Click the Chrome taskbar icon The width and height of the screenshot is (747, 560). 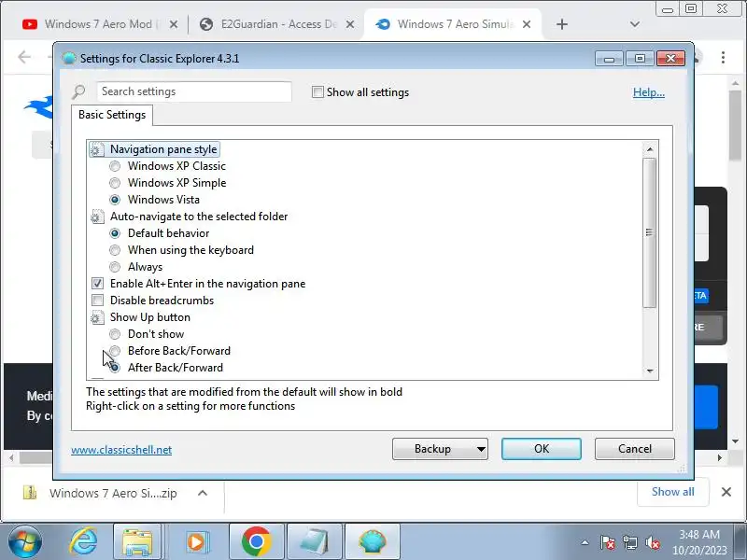click(x=256, y=541)
